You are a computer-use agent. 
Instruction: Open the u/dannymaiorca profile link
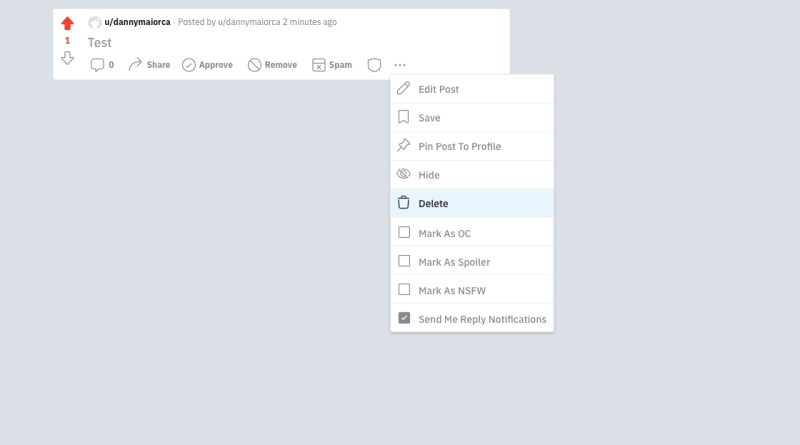137,22
